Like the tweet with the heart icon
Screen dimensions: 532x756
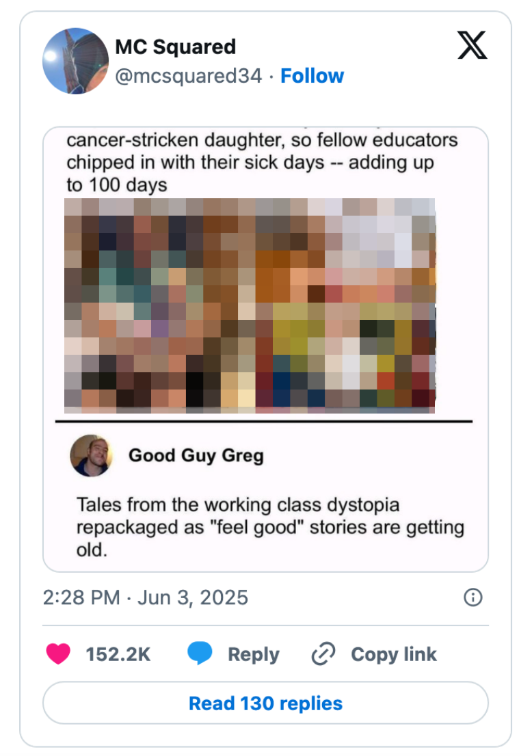click(x=58, y=654)
